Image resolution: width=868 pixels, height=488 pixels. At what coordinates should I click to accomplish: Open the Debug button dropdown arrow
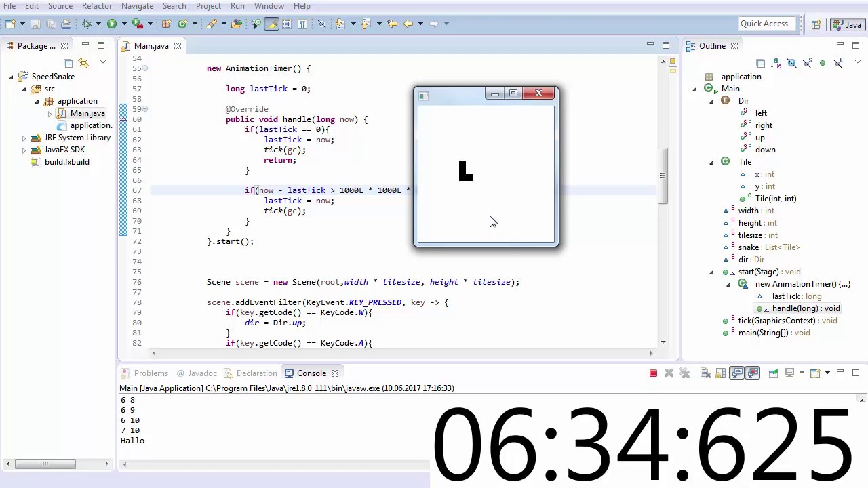point(98,24)
